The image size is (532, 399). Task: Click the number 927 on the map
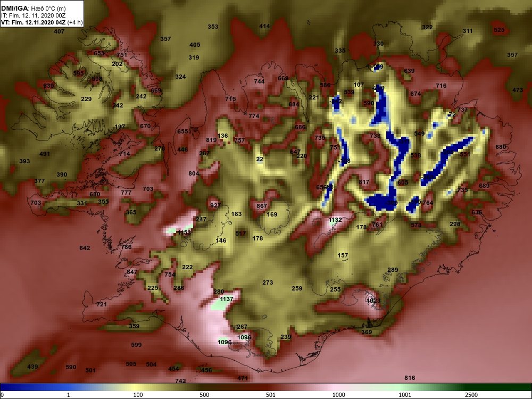(215, 205)
